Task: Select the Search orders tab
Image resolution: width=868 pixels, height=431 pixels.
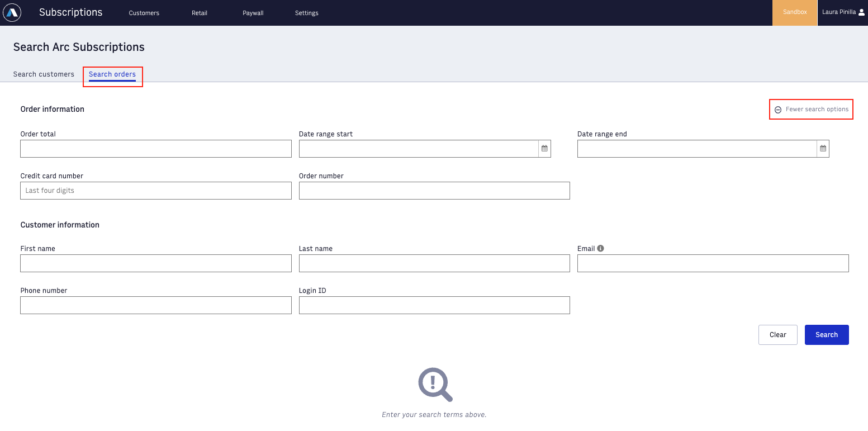Action: pyautogui.click(x=112, y=74)
